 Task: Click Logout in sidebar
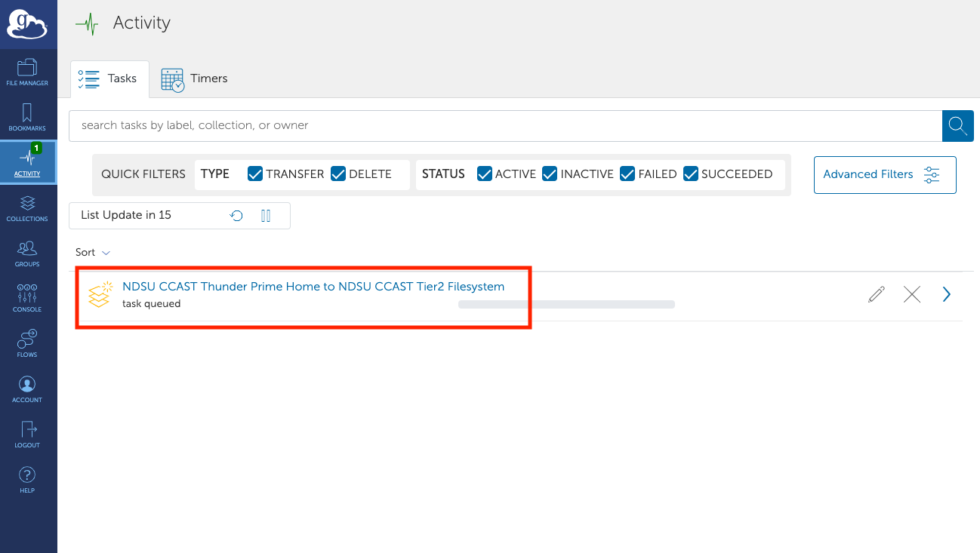point(27,434)
